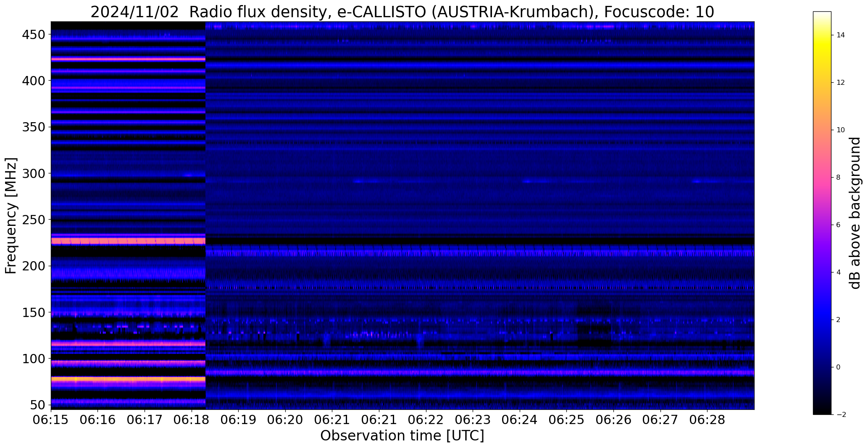868x448 pixels.
Task: Click the colorbar tick label 10
Action: (x=841, y=130)
